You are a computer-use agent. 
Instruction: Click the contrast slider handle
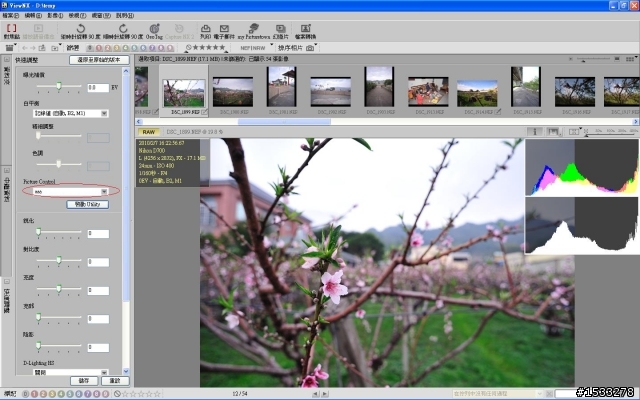point(59,260)
